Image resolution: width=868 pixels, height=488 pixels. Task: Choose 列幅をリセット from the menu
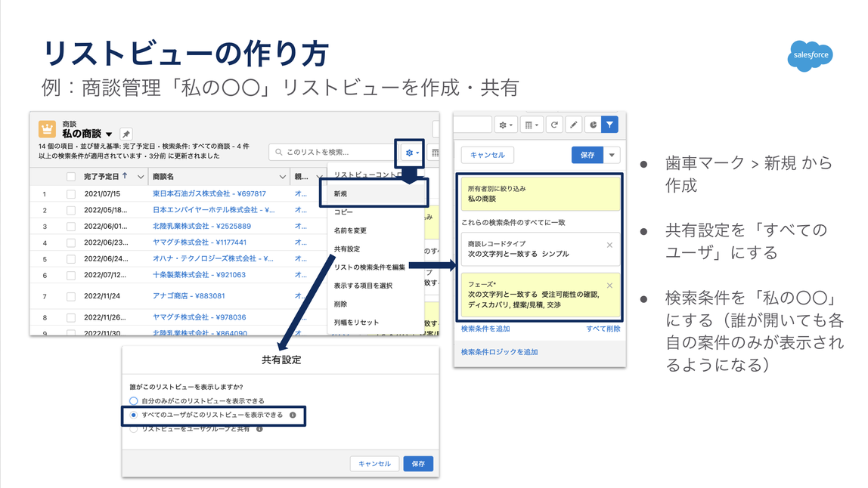coord(356,323)
